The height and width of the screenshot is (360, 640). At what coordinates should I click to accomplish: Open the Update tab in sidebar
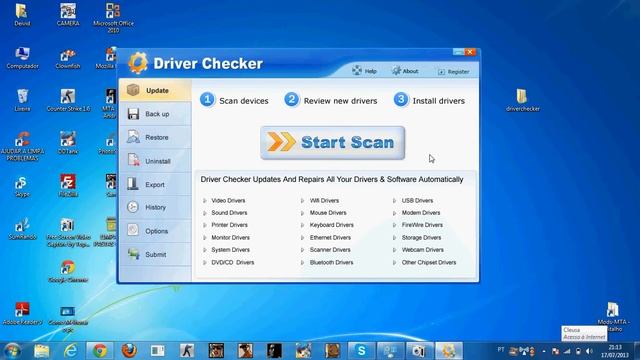(x=155, y=90)
